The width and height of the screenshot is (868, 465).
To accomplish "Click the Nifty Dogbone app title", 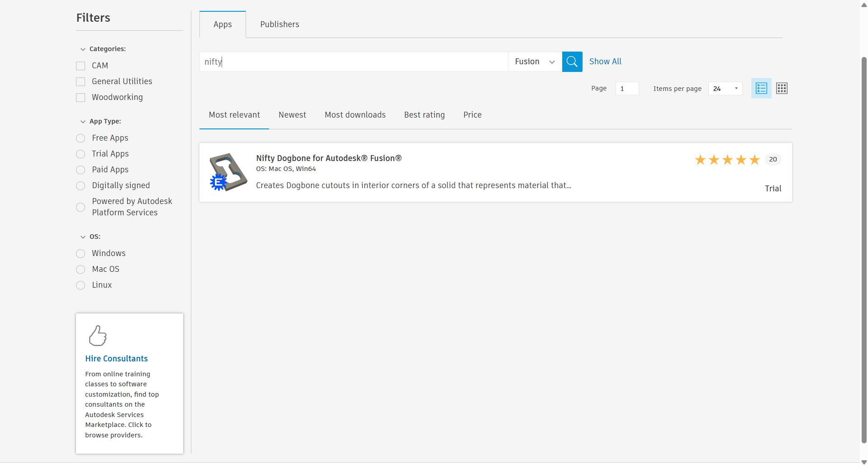I will click(x=329, y=158).
